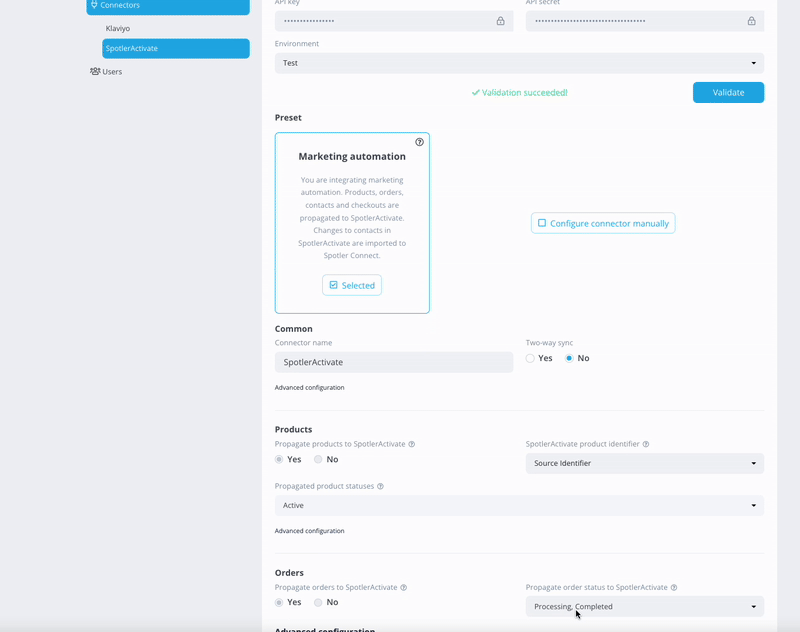Click help icon beside SpotlerActivate product identifier
800x632 pixels.
click(x=646, y=444)
